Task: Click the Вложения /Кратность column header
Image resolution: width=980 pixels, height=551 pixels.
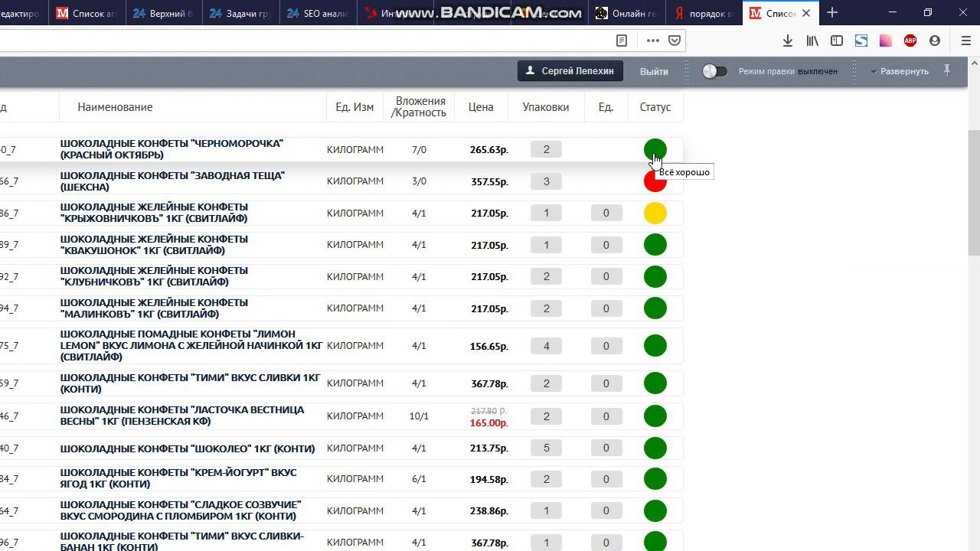Action: (419, 107)
